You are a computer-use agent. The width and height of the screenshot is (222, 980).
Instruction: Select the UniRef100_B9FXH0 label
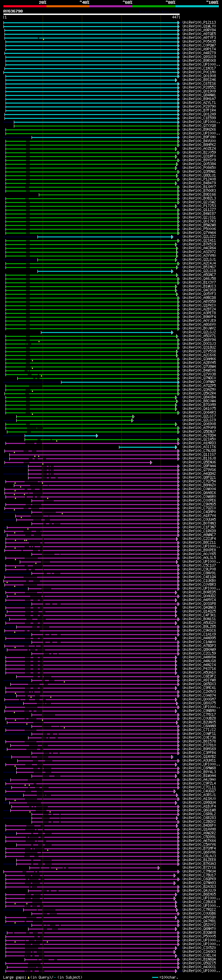[199, 137]
